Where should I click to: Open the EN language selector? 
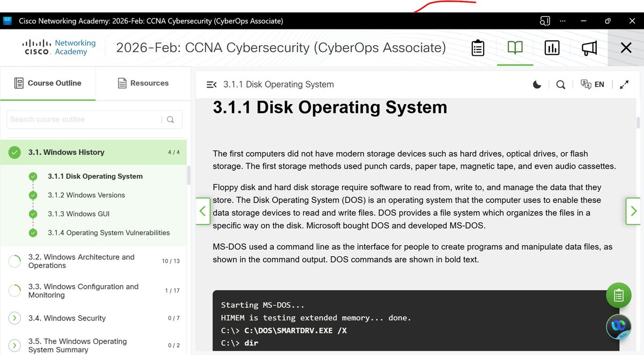pos(592,84)
